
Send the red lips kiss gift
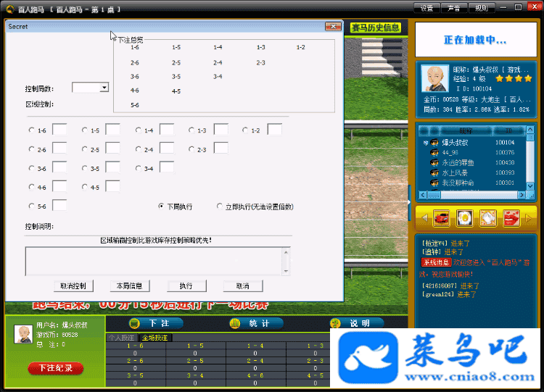[x=511, y=218]
